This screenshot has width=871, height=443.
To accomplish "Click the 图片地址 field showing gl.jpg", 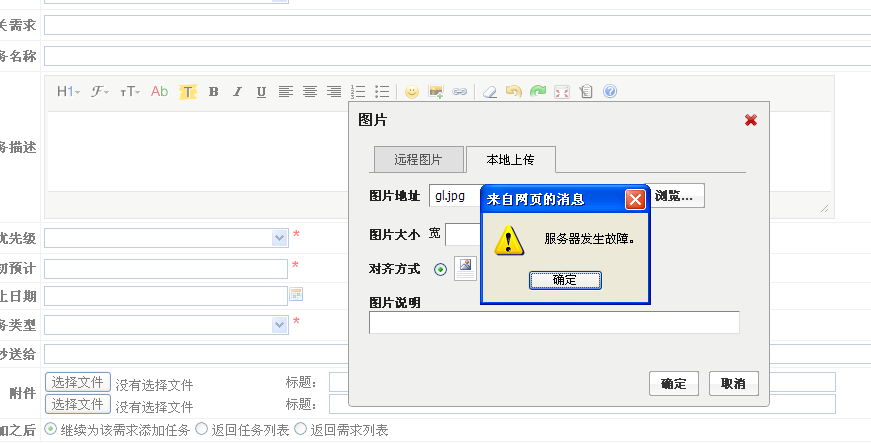I will tap(455, 195).
